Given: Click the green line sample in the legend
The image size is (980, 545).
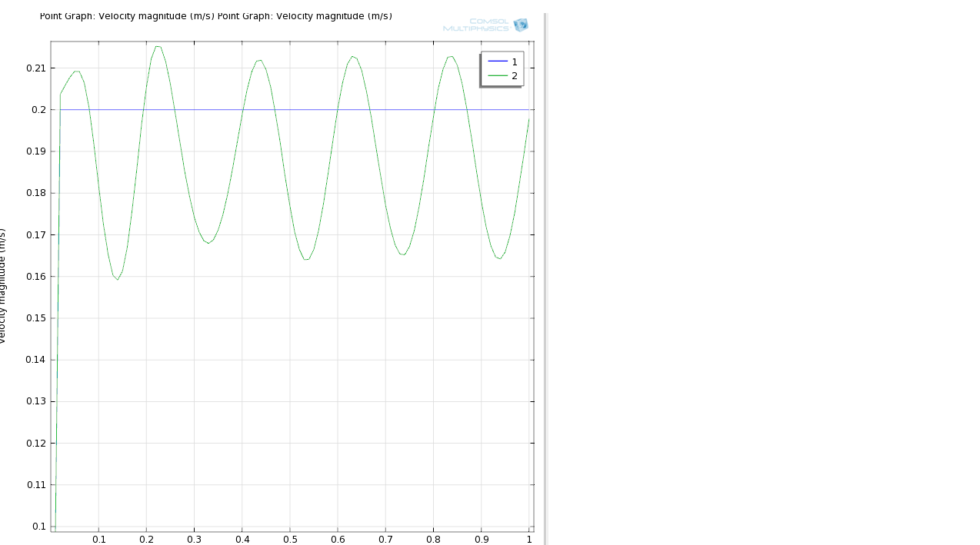Looking at the screenshot, I should click(498, 76).
